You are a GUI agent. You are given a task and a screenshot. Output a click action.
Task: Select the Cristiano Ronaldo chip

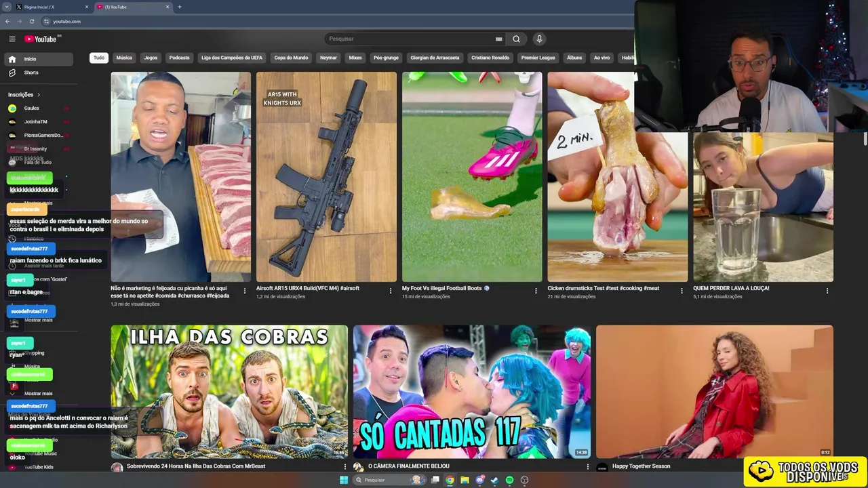pyautogui.click(x=490, y=58)
